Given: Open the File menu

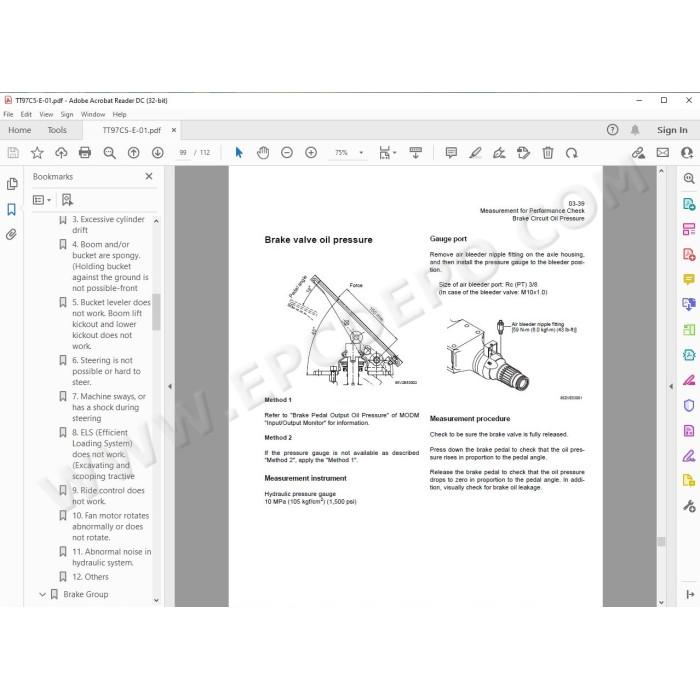Looking at the screenshot, I should coord(8,115).
